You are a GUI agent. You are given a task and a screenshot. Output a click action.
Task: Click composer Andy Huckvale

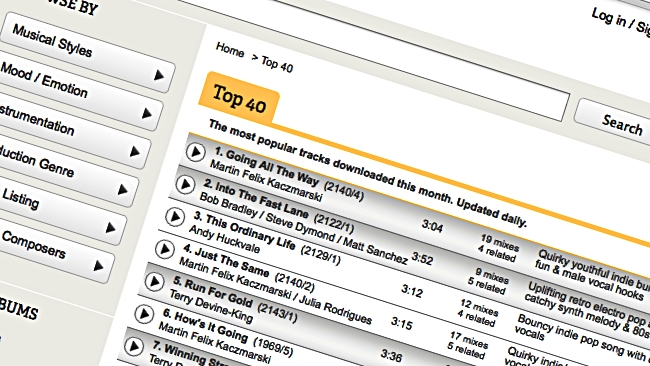point(224,239)
